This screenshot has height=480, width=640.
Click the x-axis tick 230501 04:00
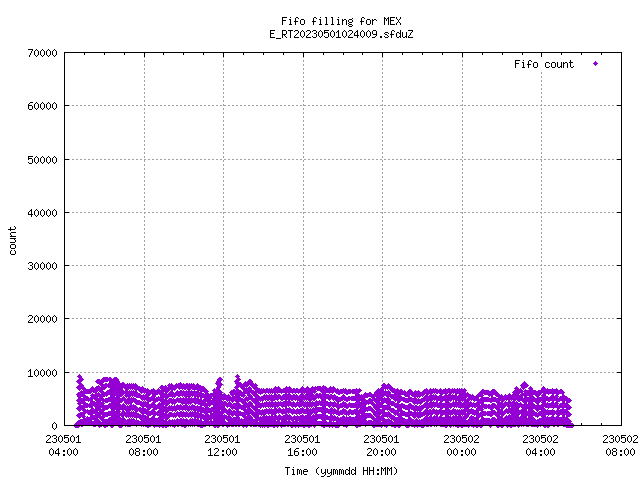(63, 446)
